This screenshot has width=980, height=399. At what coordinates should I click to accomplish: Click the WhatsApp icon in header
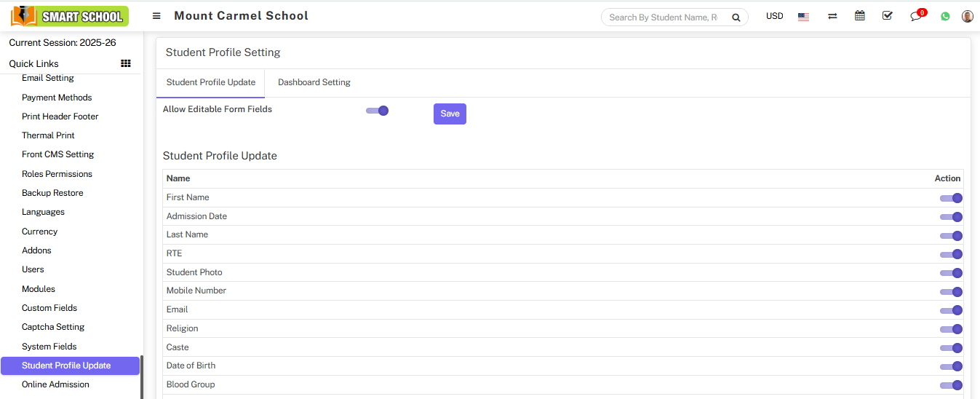click(945, 16)
